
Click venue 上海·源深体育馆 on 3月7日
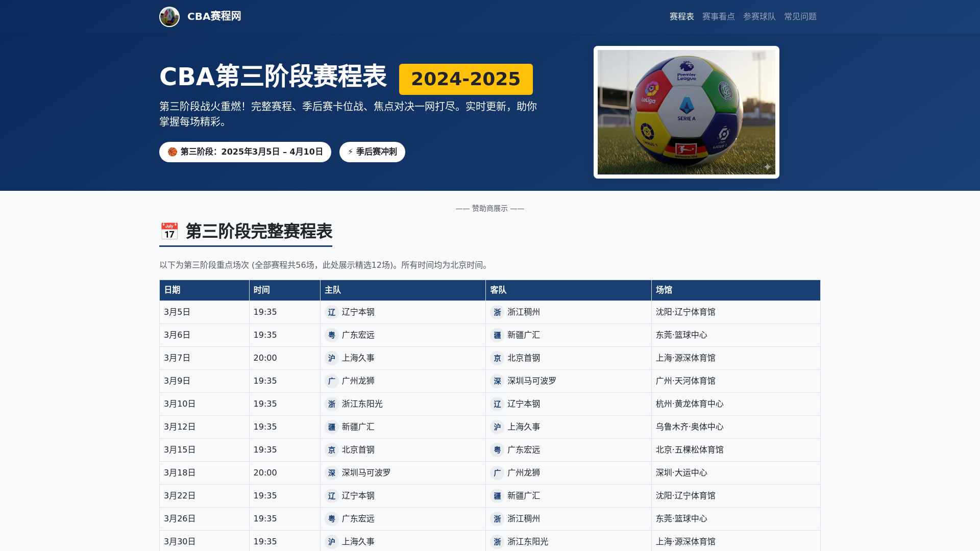(x=685, y=358)
